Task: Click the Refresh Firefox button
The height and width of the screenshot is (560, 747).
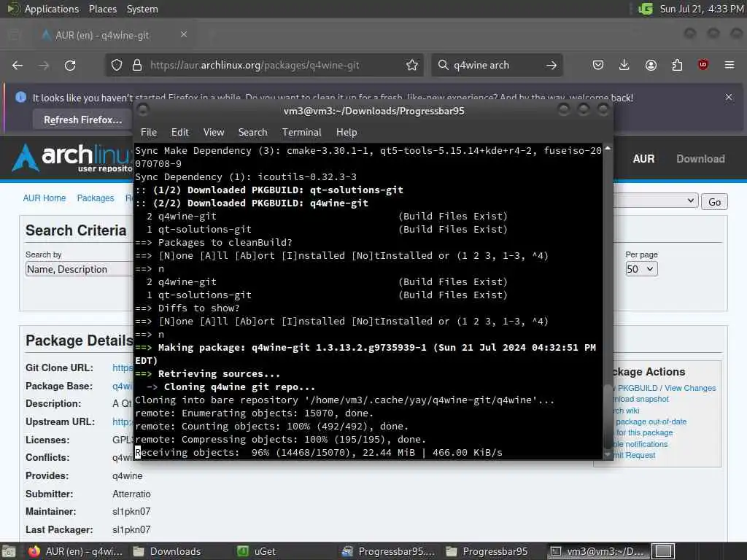Action: coord(82,120)
